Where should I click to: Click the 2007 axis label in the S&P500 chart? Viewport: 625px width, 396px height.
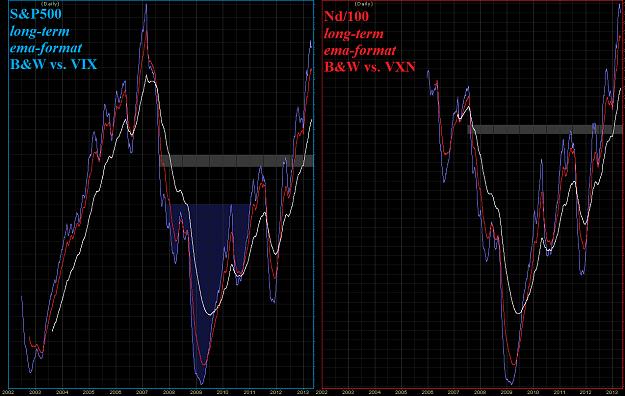142,392
